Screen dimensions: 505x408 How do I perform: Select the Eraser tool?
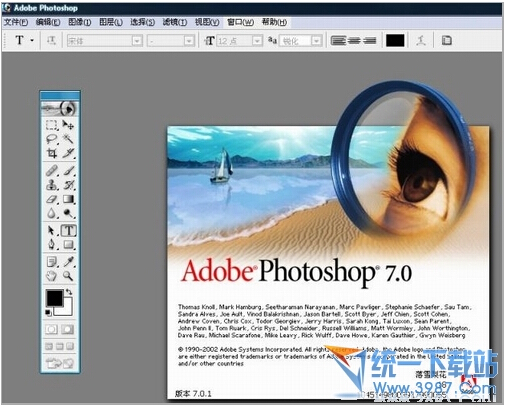coord(51,199)
